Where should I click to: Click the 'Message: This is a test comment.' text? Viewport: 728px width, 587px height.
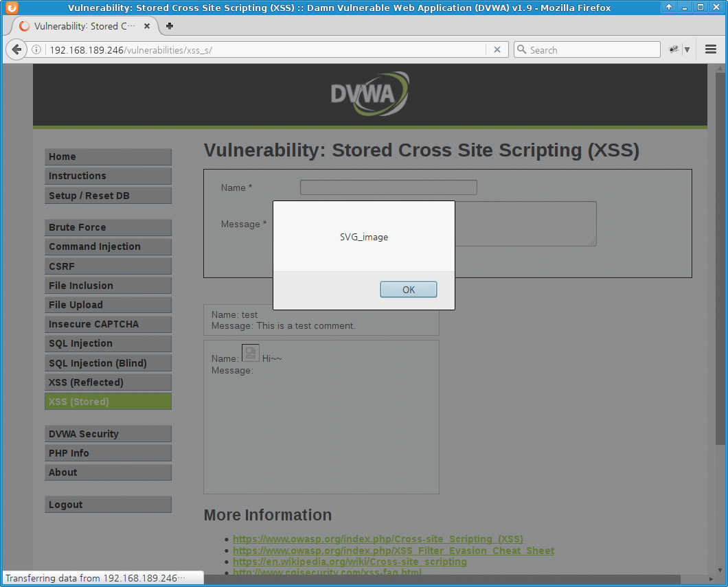[x=283, y=325]
